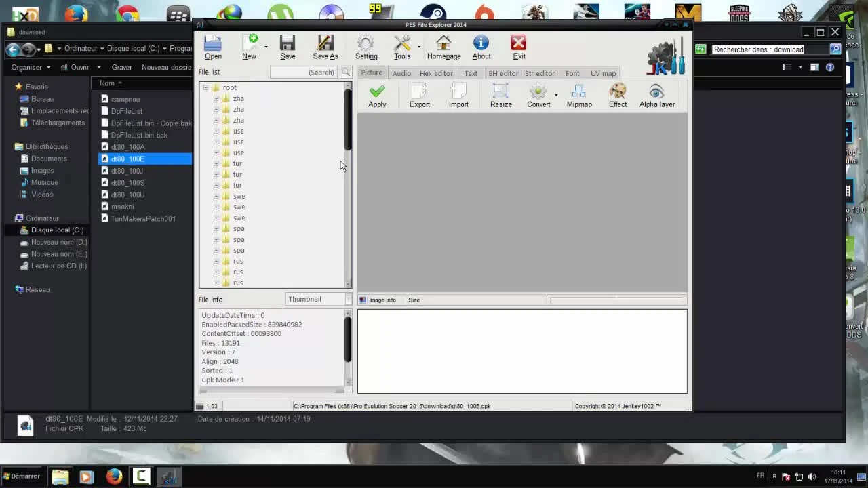Viewport: 868px width, 488px height.
Task: Expand the Convert dropdown arrow
Action: tap(556, 95)
